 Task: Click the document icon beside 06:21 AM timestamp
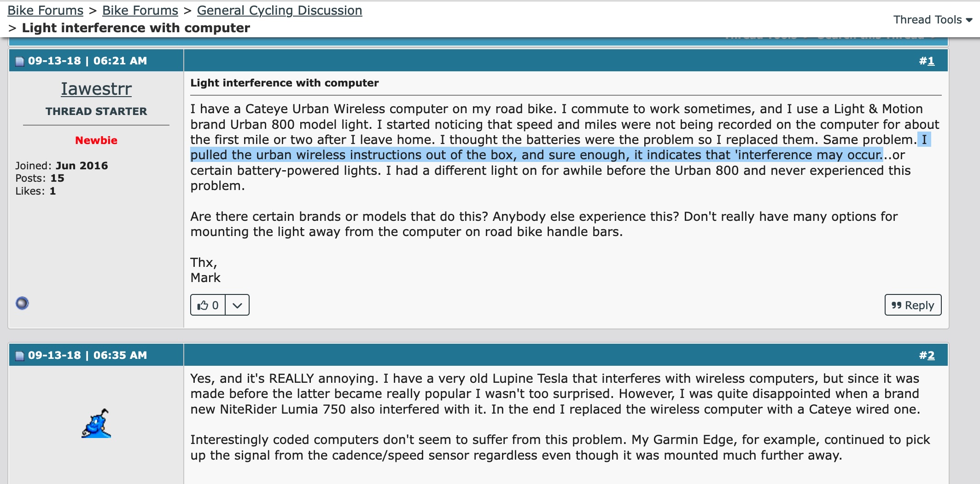pyautogui.click(x=19, y=61)
